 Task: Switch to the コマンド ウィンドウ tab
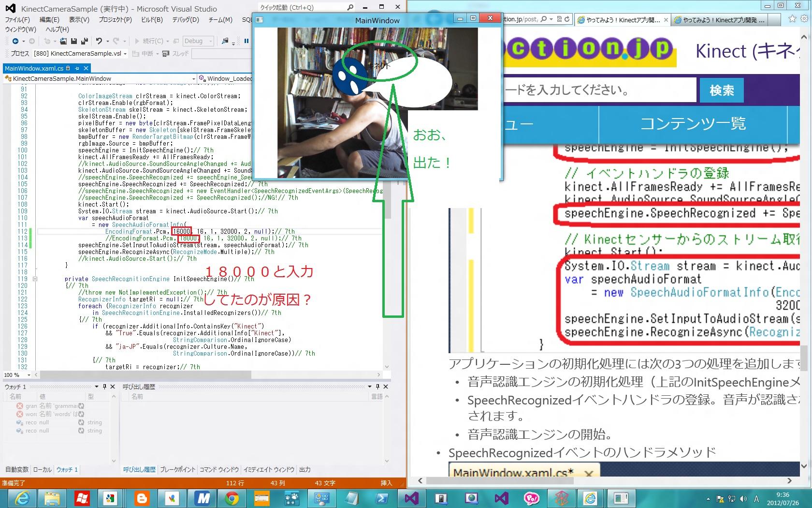pyautogui.click(x=219, y=469)
